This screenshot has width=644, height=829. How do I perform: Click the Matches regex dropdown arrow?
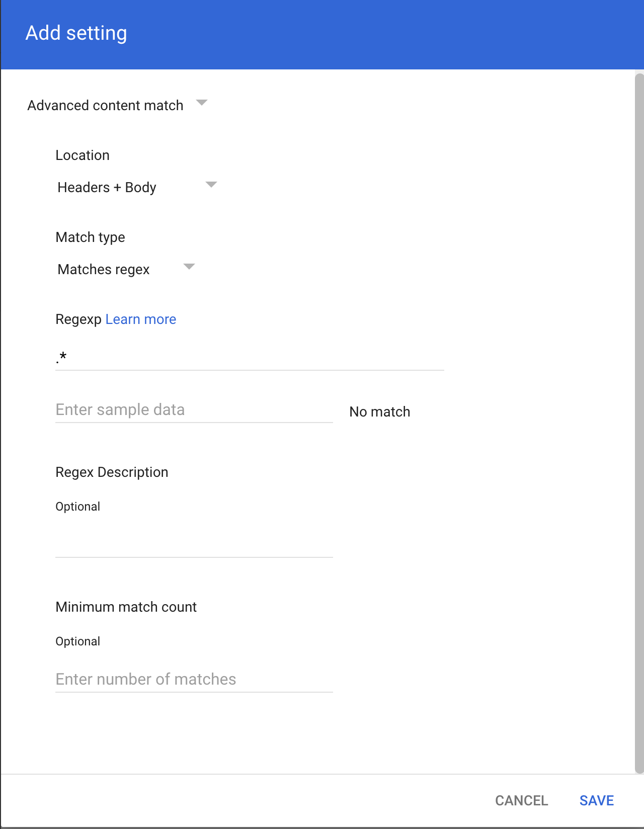click(x=189, y=268)
